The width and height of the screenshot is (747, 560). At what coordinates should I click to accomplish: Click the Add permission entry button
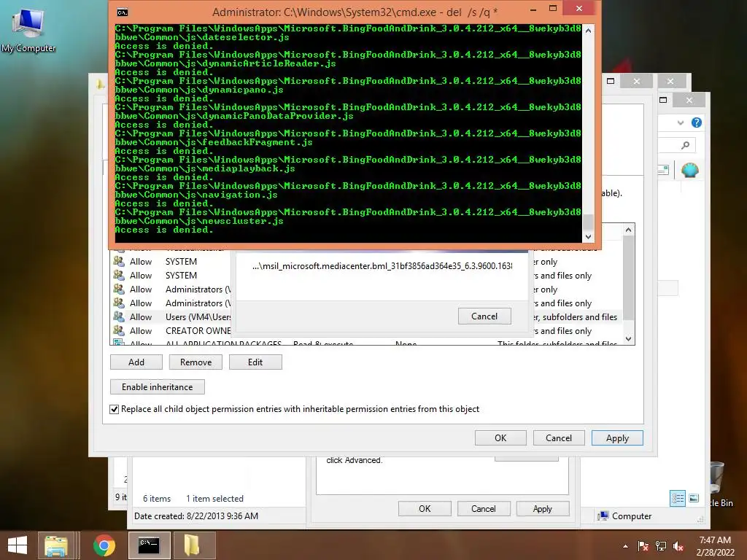(136, 362)
